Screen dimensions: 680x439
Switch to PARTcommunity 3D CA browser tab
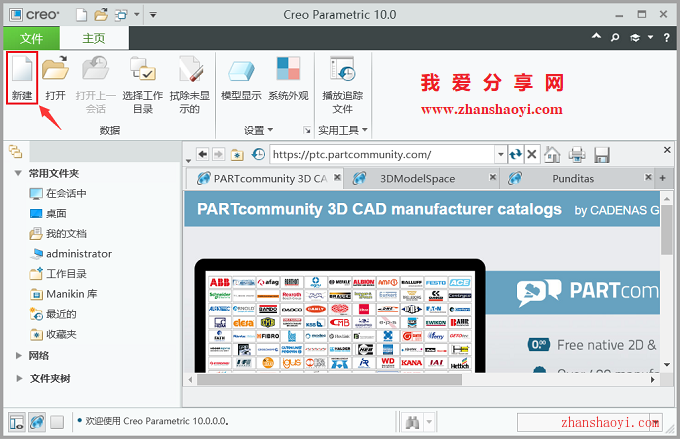click(265, 178)
